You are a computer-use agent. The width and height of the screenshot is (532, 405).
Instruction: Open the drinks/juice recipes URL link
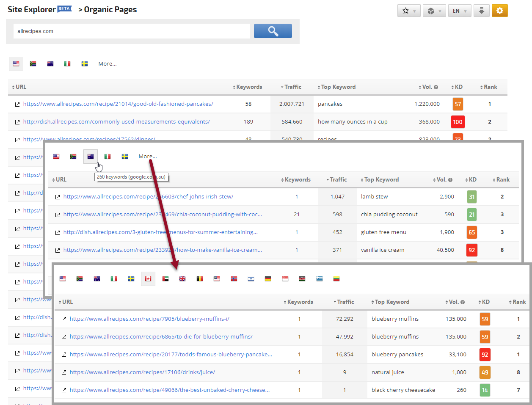142,372
